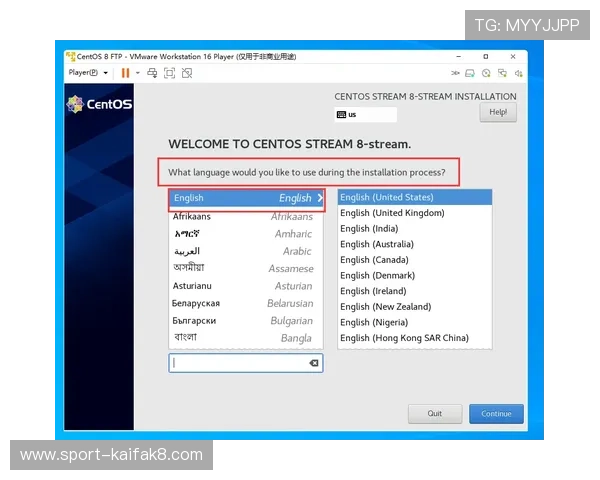Click the CentOS logo in sidebar
The width and height of the screenshot is (600, 480).
tap(99, 104)
